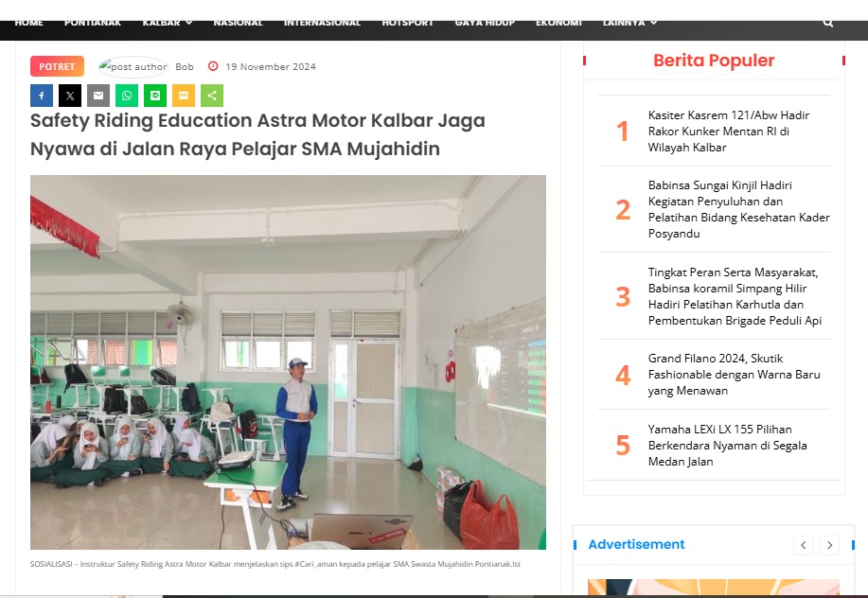
Task: Click the search magnifier in the navbar
Action: tap(828, 24)
